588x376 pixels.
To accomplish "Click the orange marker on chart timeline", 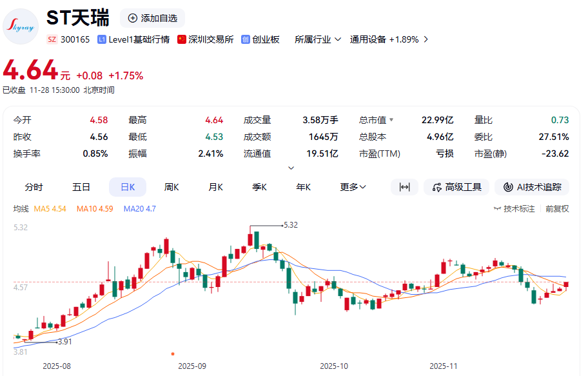I will click(172, 353).
